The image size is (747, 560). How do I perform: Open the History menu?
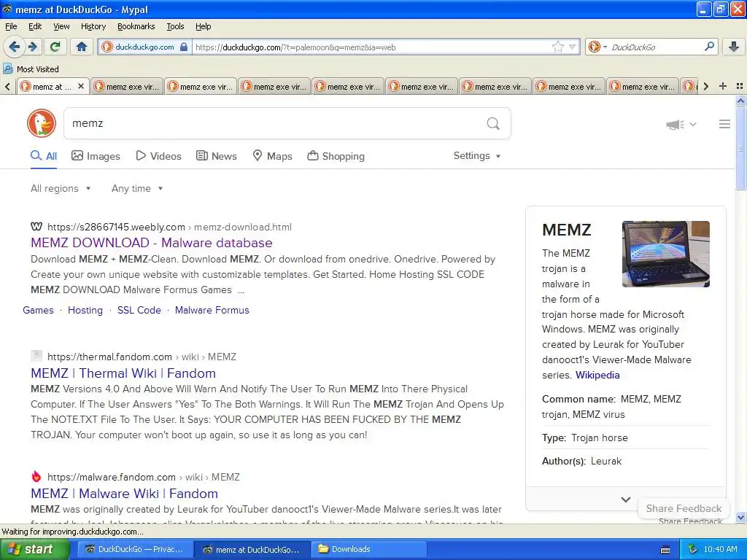click(93, 26)
